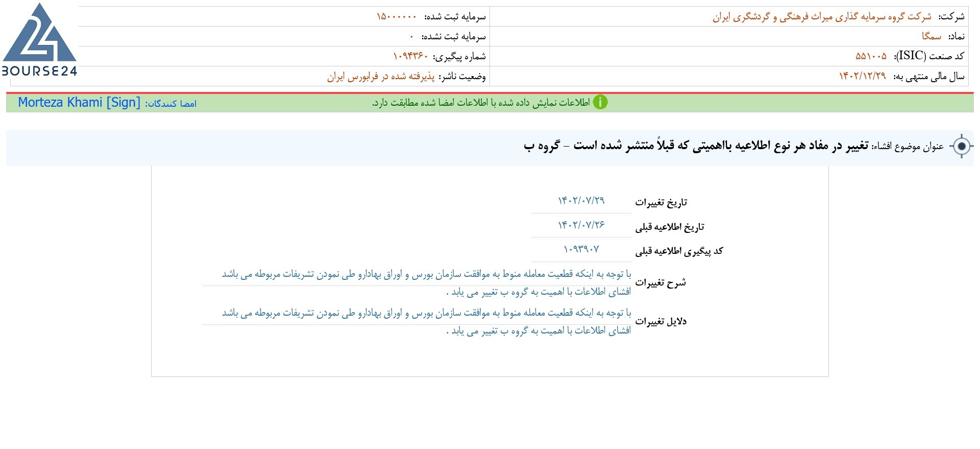The height and width of the screenshot is (449, 980).
Task: Select the bold disclosure title ending in "گروه ب"
Action: (696, 146)
